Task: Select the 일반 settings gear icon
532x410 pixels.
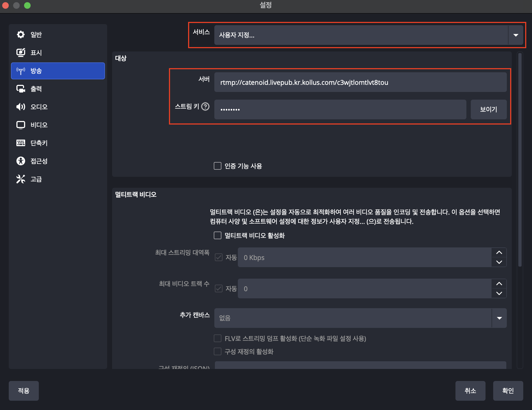Action: coord(21,34)
